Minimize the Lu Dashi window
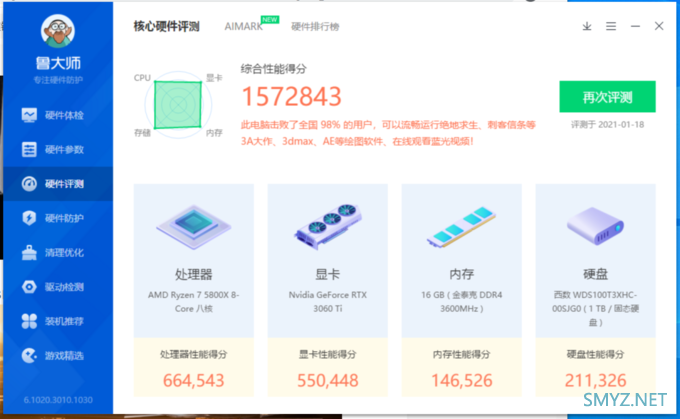 (x=635, y=26)
